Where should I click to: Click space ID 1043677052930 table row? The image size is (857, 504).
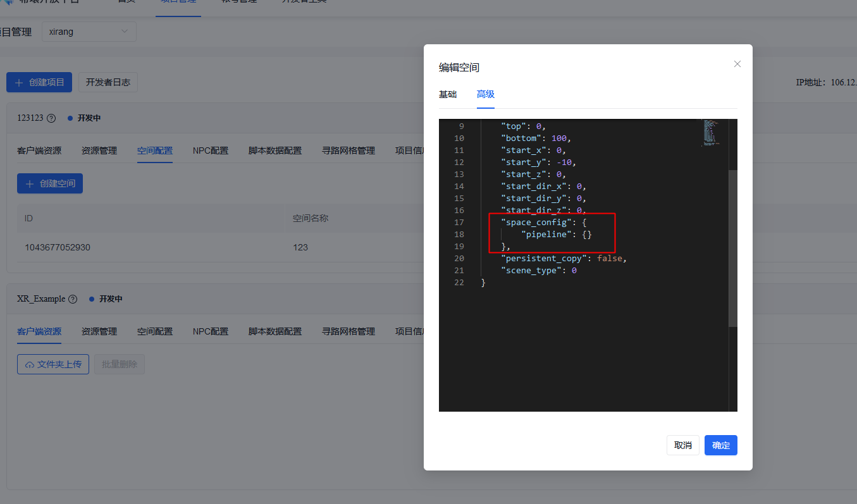pyautogui.click(x=58, y=247)
